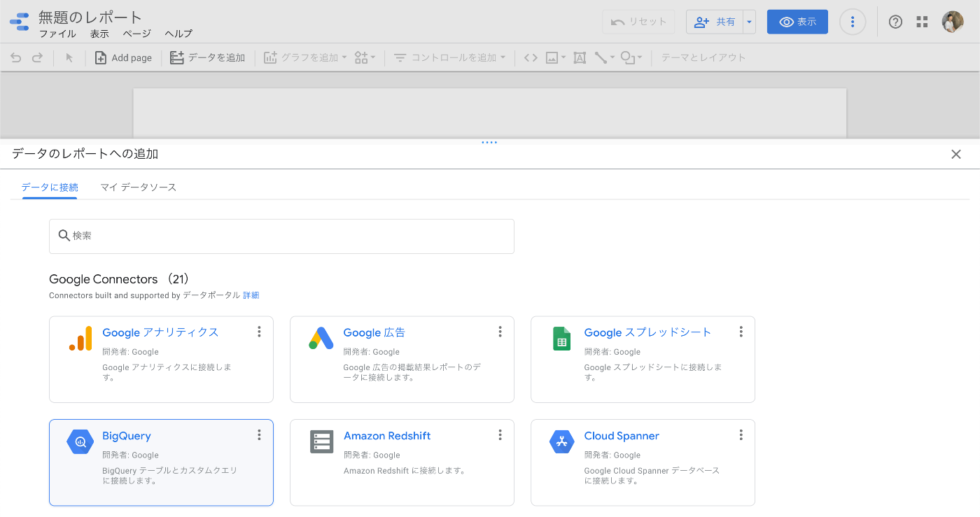Click the Data Studio logo icon
The height and width of the screenshot is (517, 980).
20,22
